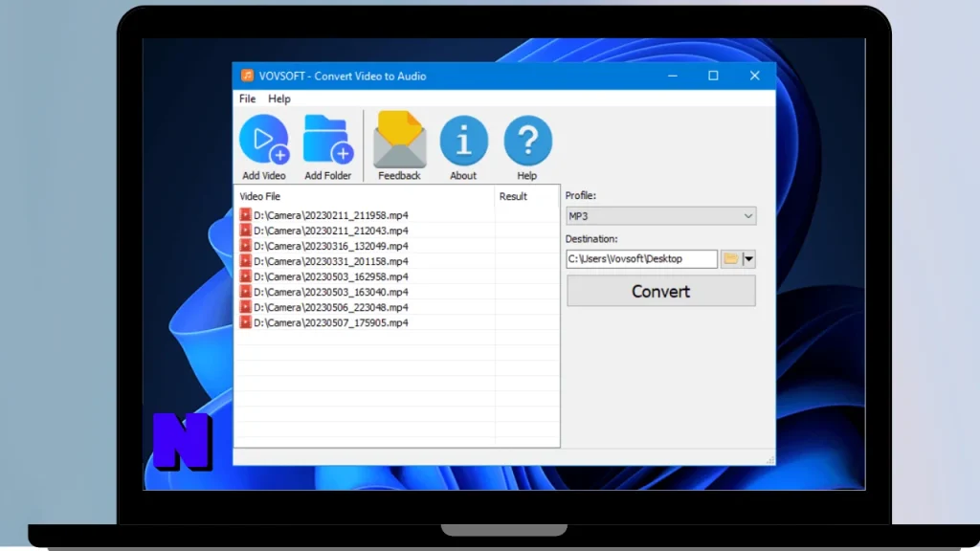Click video icon beside 20230331_201158.mp4
The height and width of the screenshot is (551, 980).
click(x=245, y=261)
